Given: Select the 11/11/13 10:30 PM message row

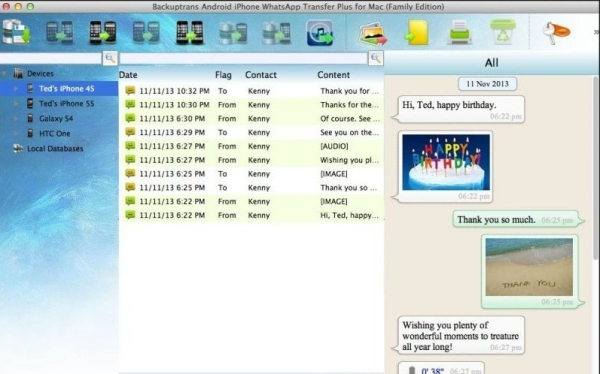Looking at the screenshot, I should (x=251, y=105).
